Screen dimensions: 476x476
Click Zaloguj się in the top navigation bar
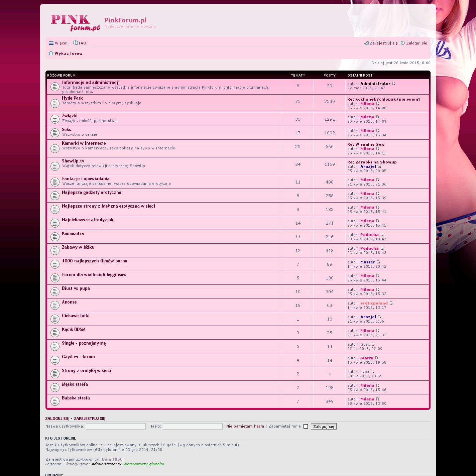(414, 43)
